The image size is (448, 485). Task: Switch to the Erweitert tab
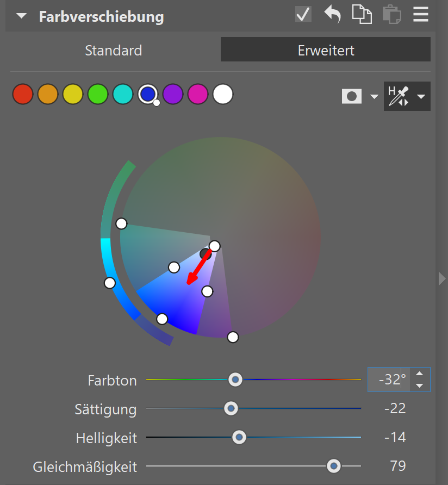tap(326, 51)
